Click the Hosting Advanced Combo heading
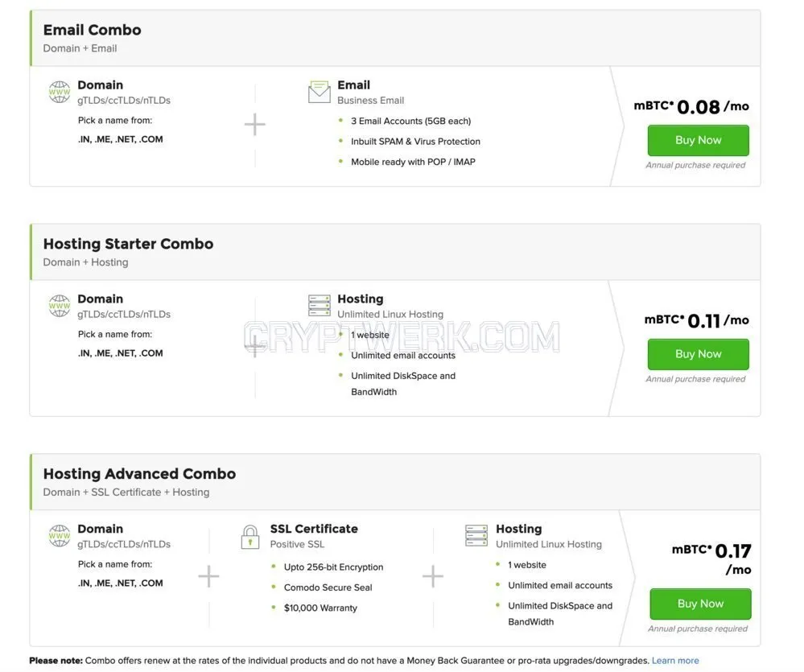Viewport: 804px width, 672px height. pyautogui.click(x=139, y=474)
